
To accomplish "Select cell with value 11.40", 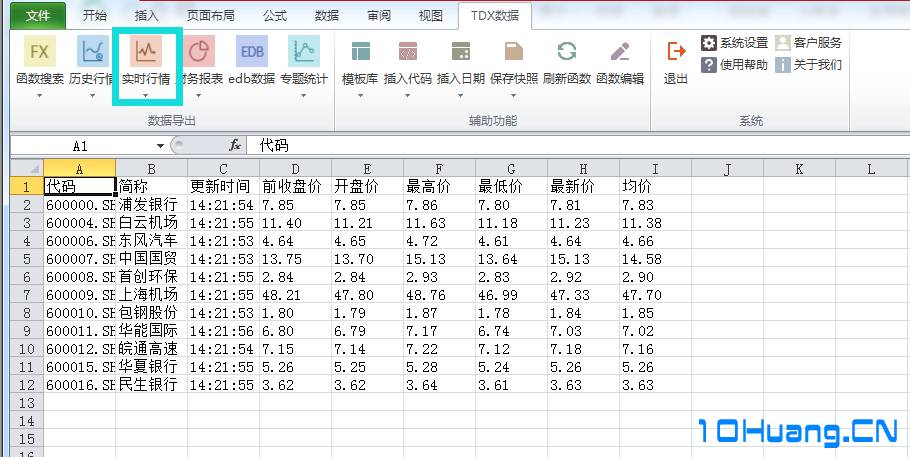I will [x=295, y=222].
